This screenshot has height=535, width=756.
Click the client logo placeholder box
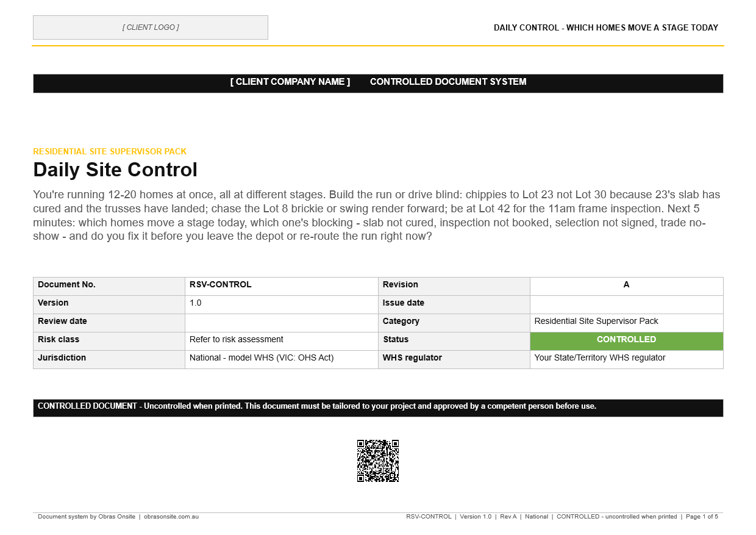pos(151,27)
